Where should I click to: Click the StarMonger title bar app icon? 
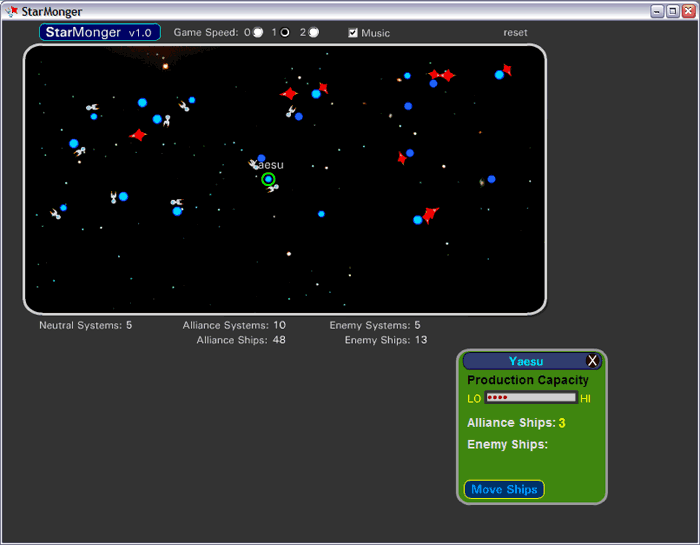11,11
